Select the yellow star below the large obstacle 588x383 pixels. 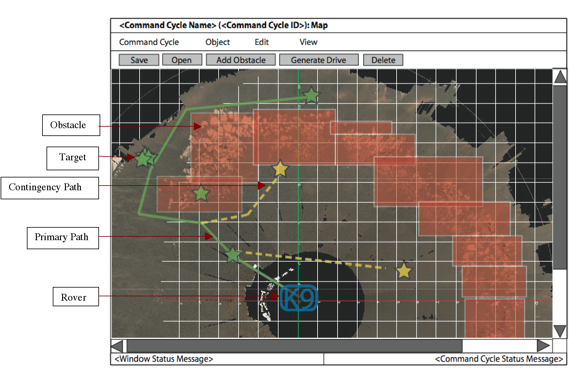point(280,169)
